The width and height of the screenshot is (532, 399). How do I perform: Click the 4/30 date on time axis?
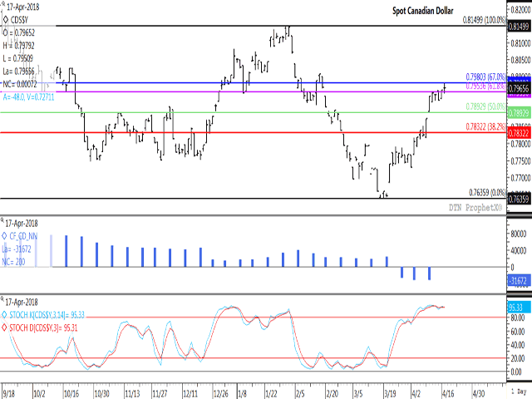[x=479, y=393]
